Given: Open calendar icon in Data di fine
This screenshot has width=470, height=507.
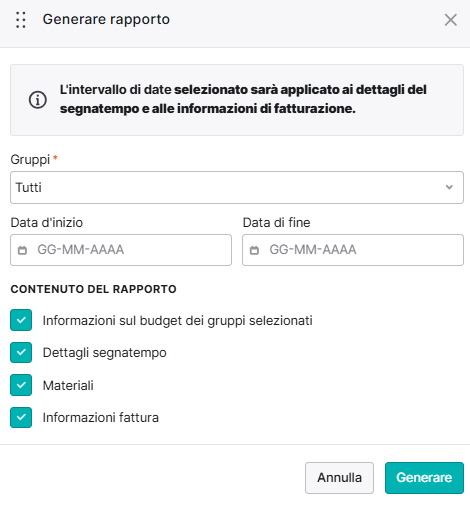Looking at the screenshot, I should click(254, 250).
